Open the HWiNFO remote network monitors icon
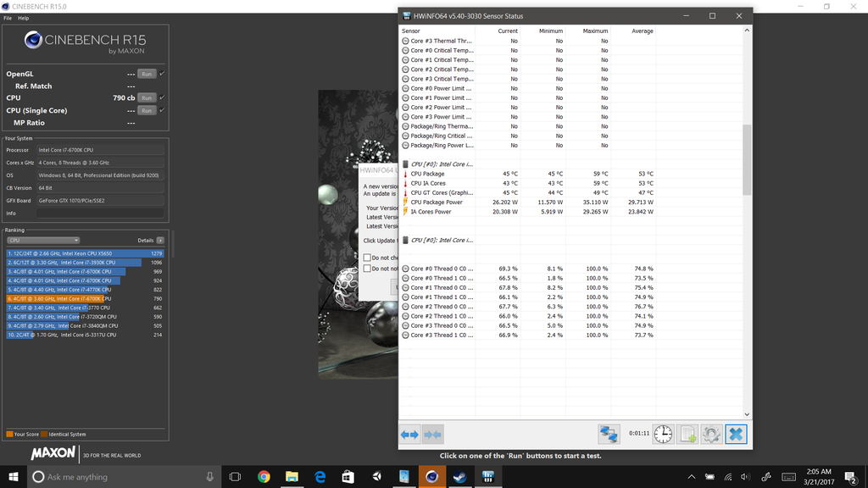This screenshot has width=868, height=488. (x=609, y=435)
